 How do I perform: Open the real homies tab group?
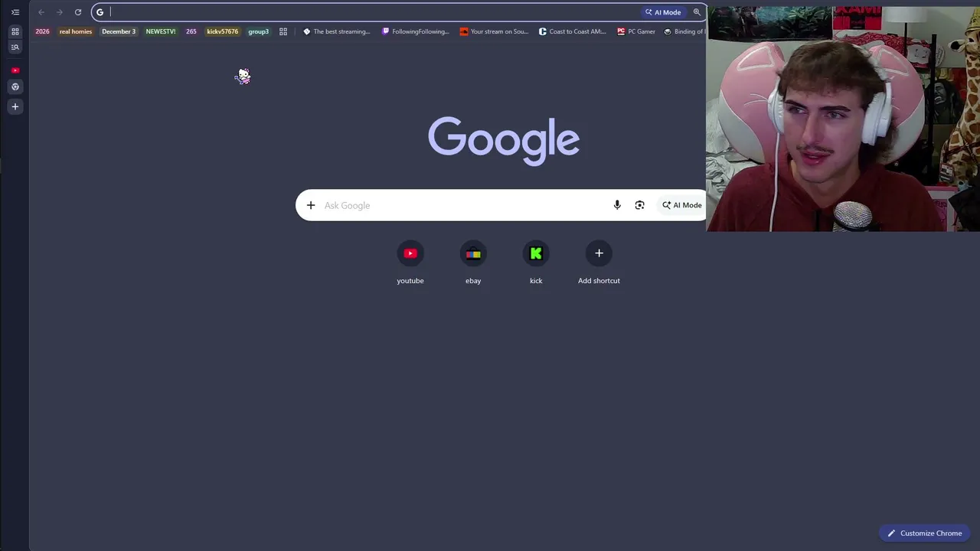pos(76,31)
